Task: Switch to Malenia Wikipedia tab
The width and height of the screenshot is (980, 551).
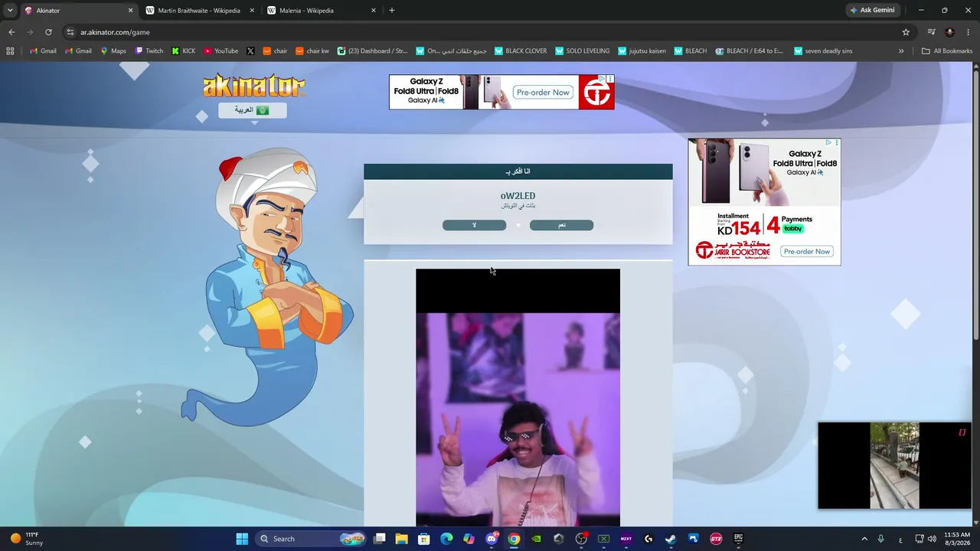Action: 320,11
